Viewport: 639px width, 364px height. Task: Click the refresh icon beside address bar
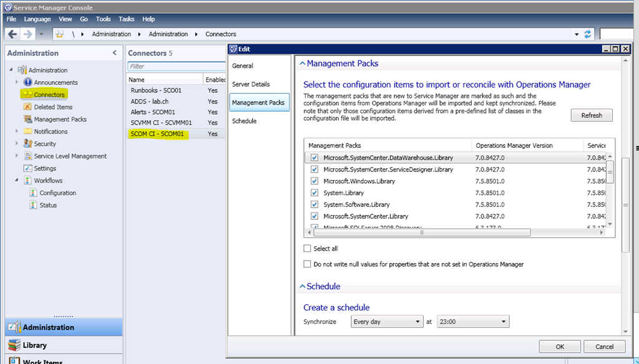coord(587,34)
